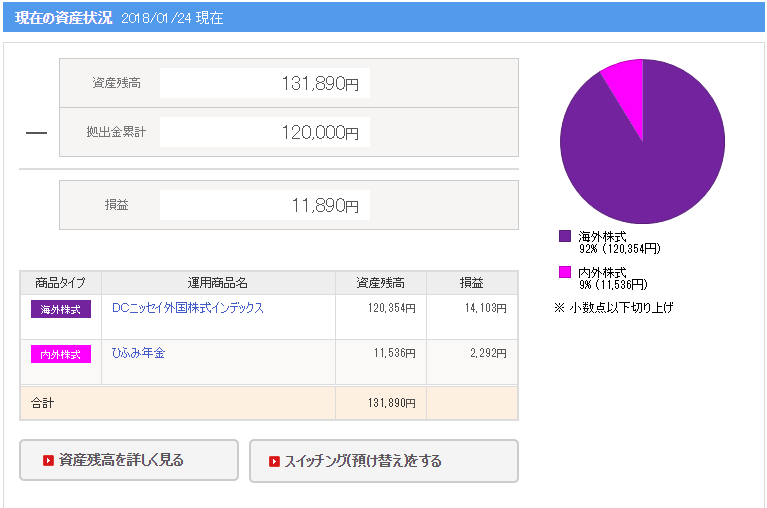Click 商品タイプ column header

pyautogui.click(x=61, y=283)
